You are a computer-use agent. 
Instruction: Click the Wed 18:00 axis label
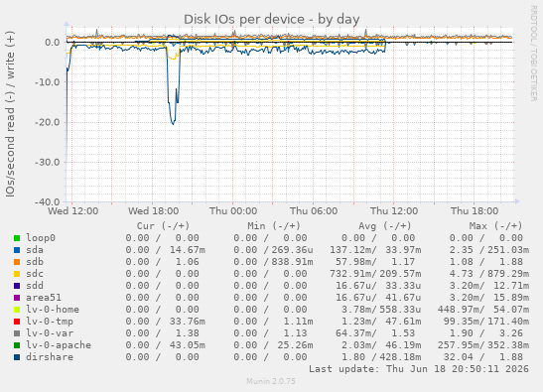(x=154, y=211)
